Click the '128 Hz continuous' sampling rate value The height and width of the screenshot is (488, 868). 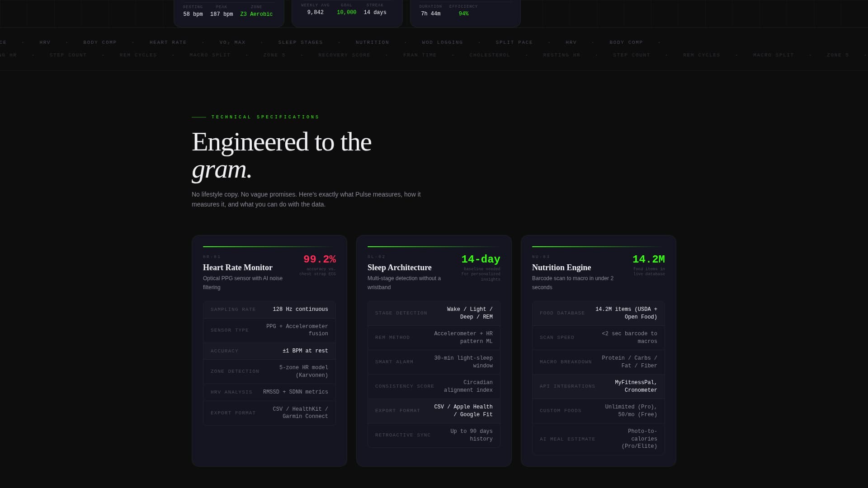pyautogui.click(x=301, y=310)
